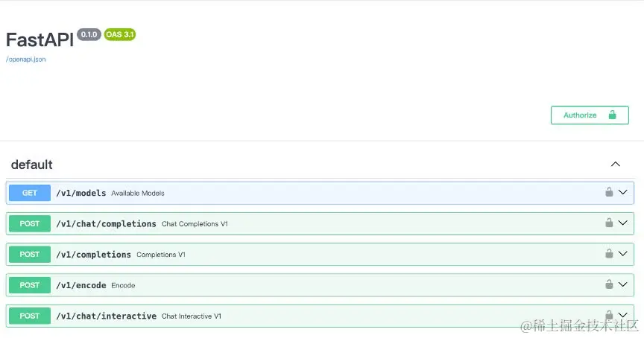The image size is (644, 338).
Task: Click the /v1/encode path text
Action: pos(81,285)
